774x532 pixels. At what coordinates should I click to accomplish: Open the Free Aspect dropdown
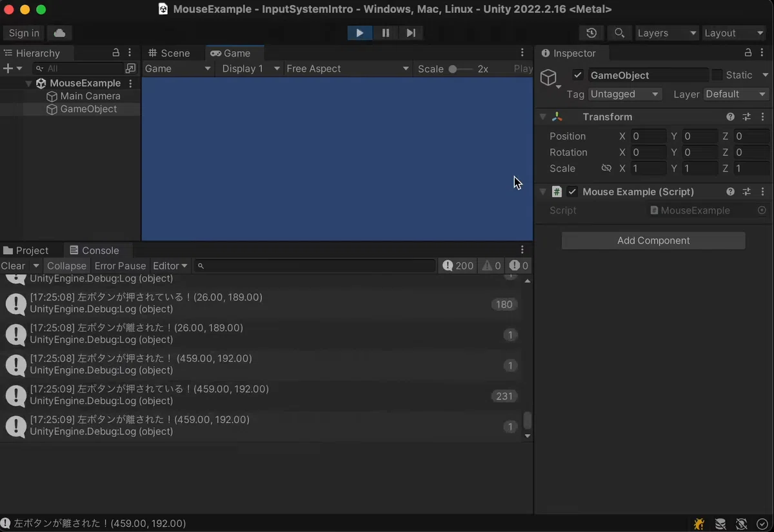[348, 68]
